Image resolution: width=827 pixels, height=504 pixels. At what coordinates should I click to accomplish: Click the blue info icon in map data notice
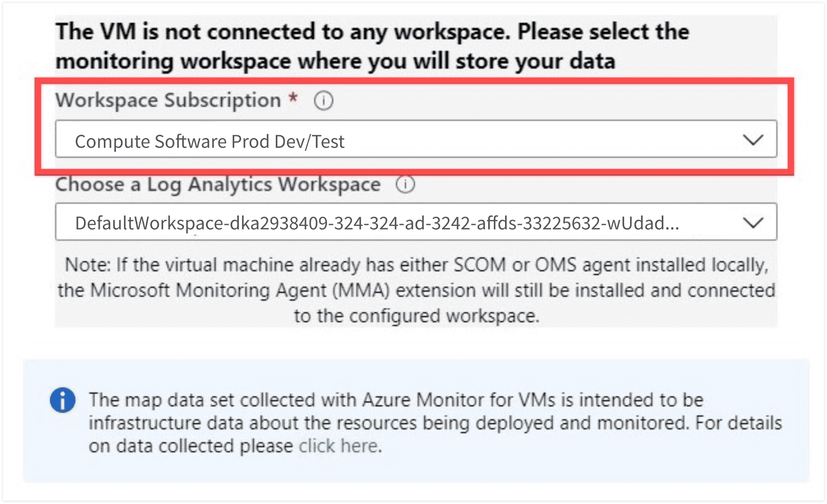(x=62, y=400)
